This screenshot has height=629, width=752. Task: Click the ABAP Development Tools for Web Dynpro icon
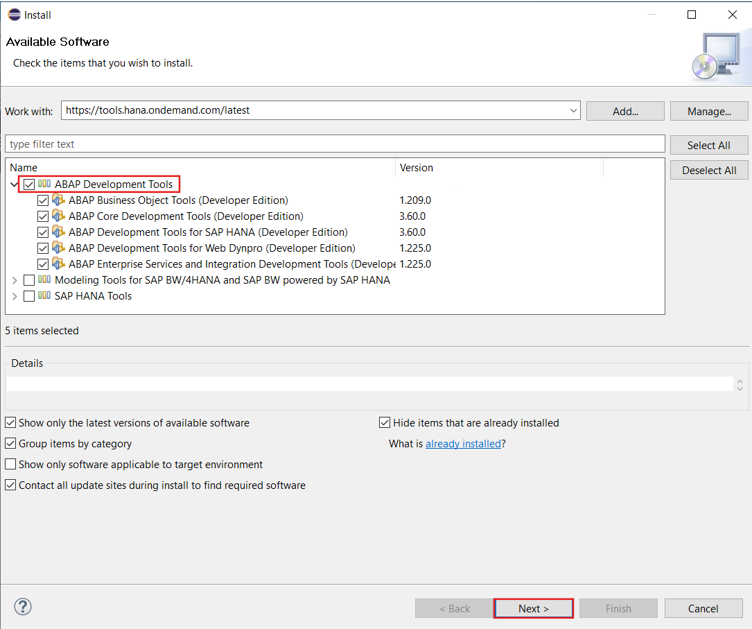tap(58, 247)
